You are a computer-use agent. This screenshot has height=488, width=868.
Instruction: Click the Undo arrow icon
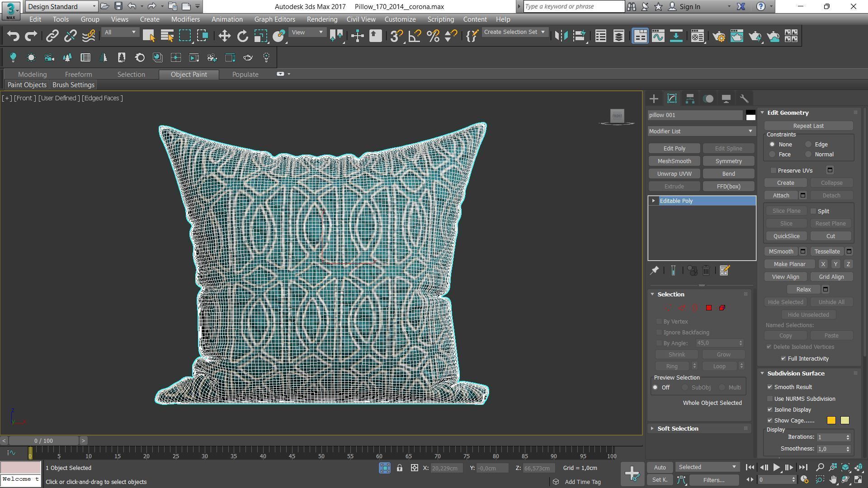click(13, 36)
